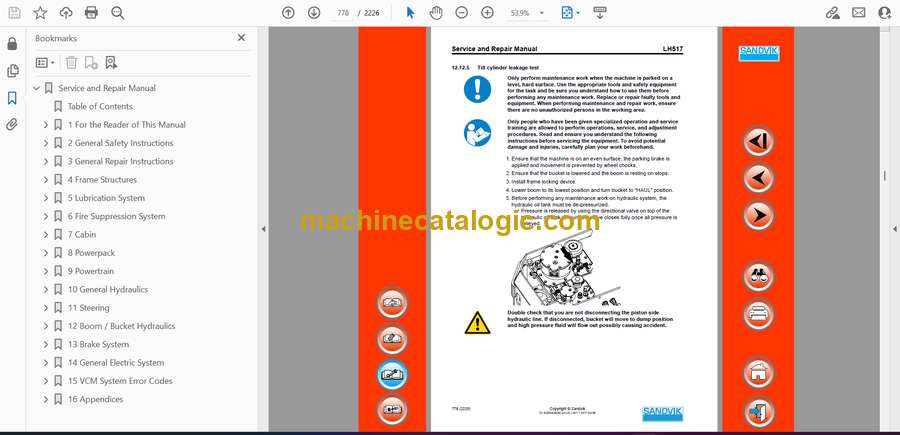The image size is (900, 435).
Task: Open page thumbnails panel
Action: pos(12,71)
